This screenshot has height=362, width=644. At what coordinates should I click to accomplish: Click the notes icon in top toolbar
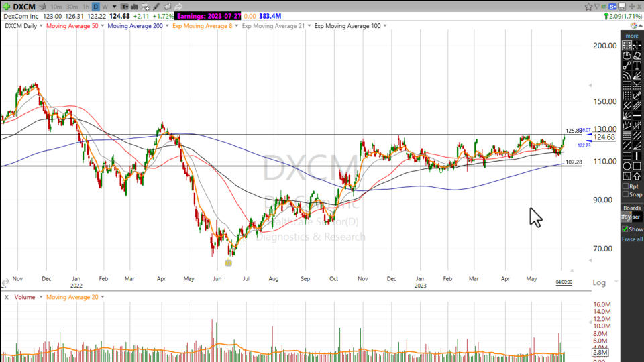pyautogui.click(x=168, y=7)
